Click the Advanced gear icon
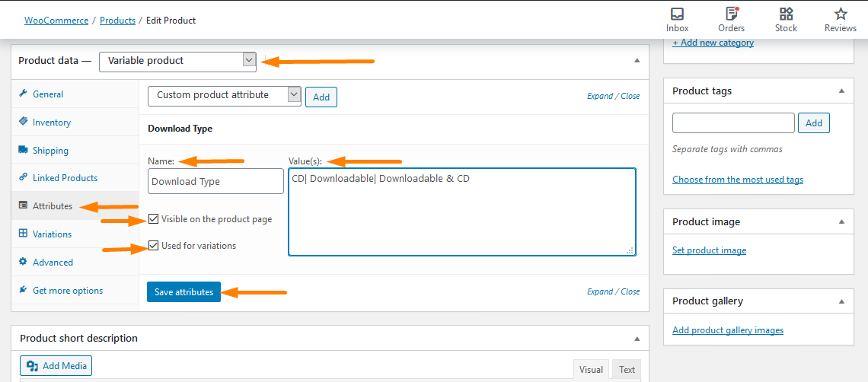Screen dimensions: 868x382 pyautogui.click(x=24, y=262)
